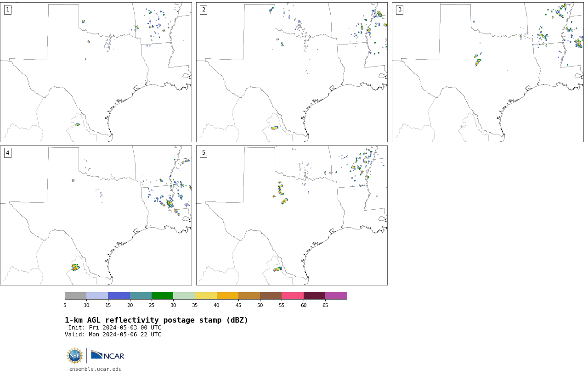Pick the blue 15-20 dBZ swatch
Viewport: 588px width, 374px height.
pyautogui.click(x=119, y=296)
